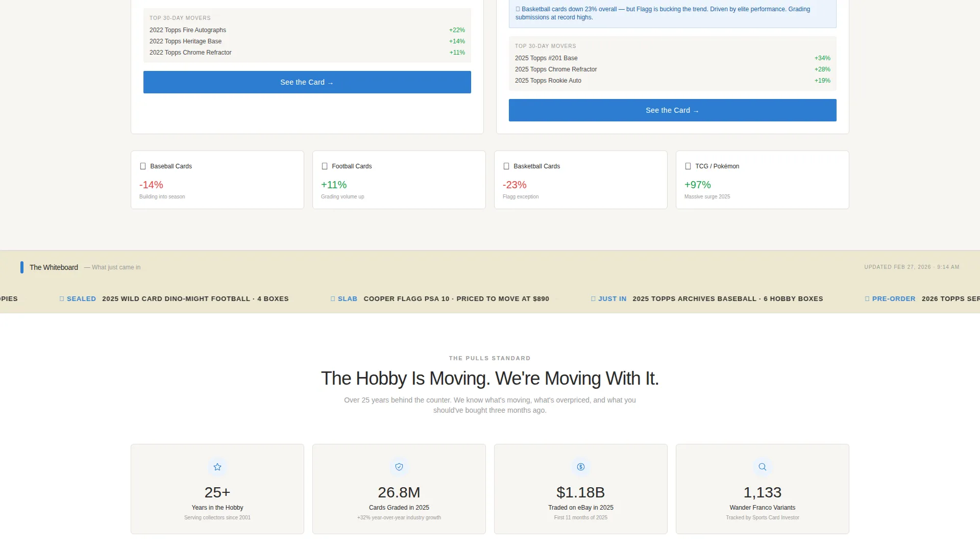Open the TCG / Pokémon +97% card
The image size is (980, 551).
pos(763,180)
